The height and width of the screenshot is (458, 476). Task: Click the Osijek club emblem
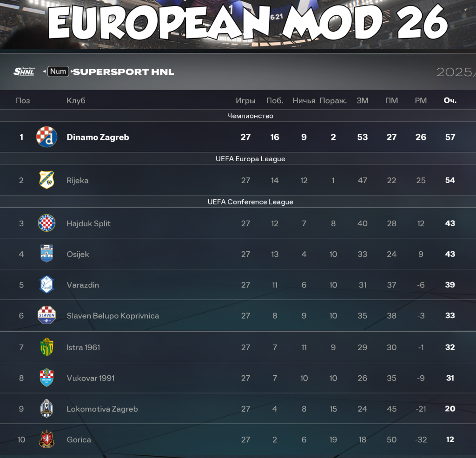pyautogui.click(x=46, y=254)
